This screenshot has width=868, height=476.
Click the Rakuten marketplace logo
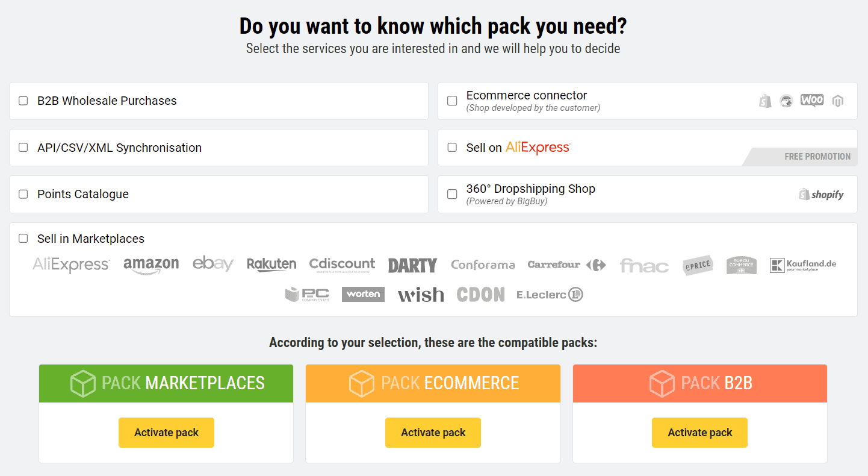271,263
